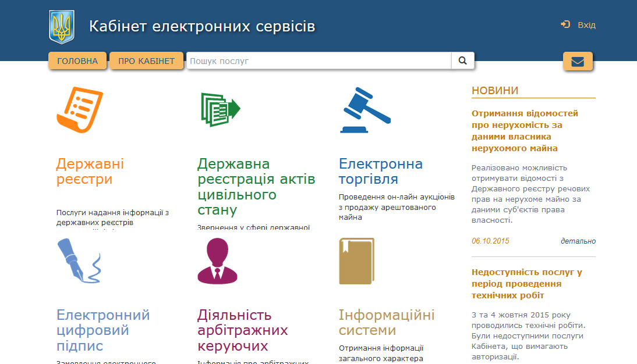Click the green documents with arrow icon
637x364 pixels.
[220, 109]
